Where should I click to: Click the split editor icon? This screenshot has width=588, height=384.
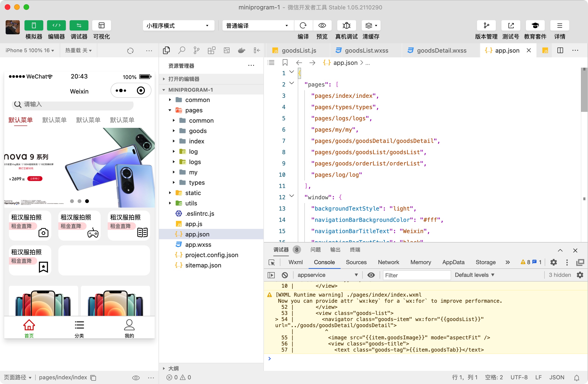(x=560, y=50)
